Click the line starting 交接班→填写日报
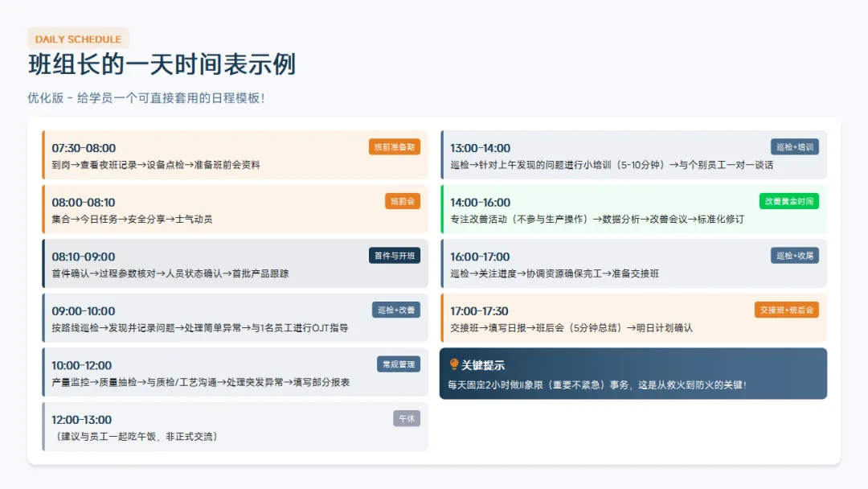 571,327
